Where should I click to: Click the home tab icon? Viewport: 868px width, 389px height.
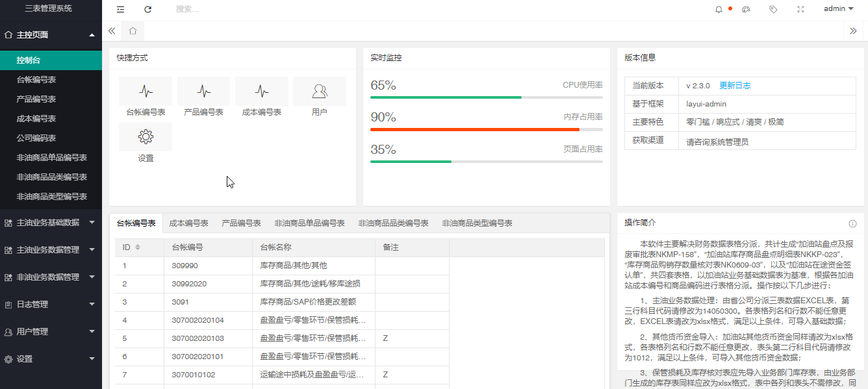coord(133,31)
